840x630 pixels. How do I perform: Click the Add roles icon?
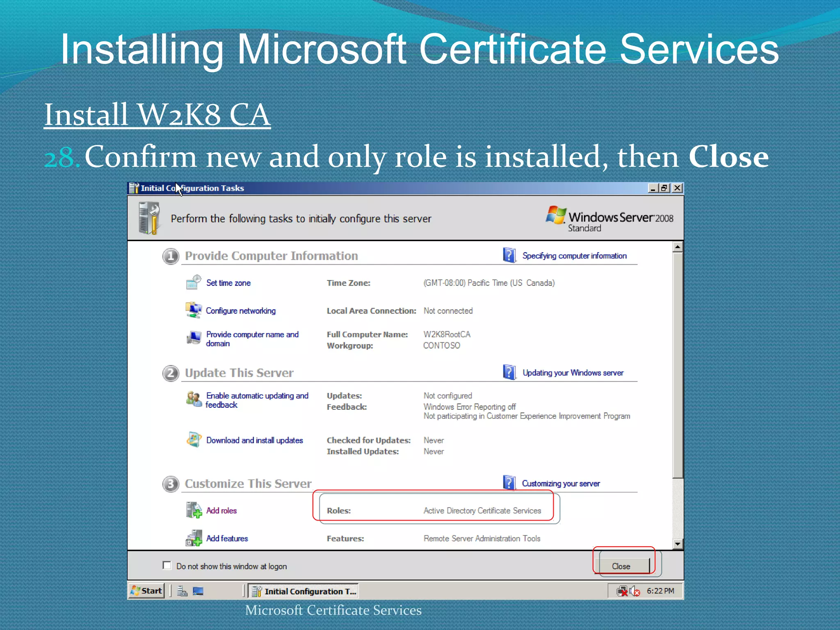click(x=194, y=510)
